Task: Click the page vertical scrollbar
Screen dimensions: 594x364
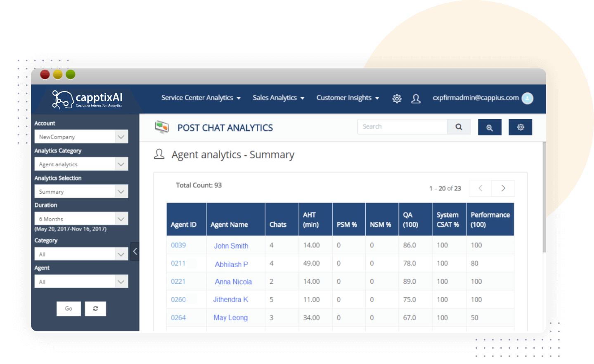Action: coord(544,197)
